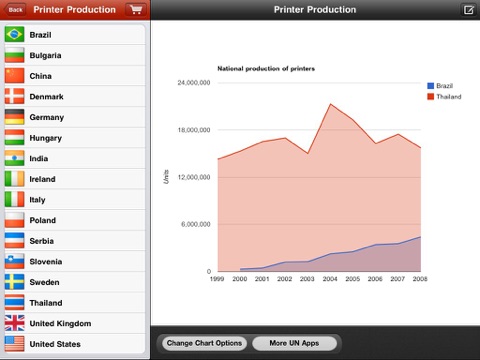Viewport: 480px width, 360px height.
Task: Click the India flag icon
Action: point(14,158)
